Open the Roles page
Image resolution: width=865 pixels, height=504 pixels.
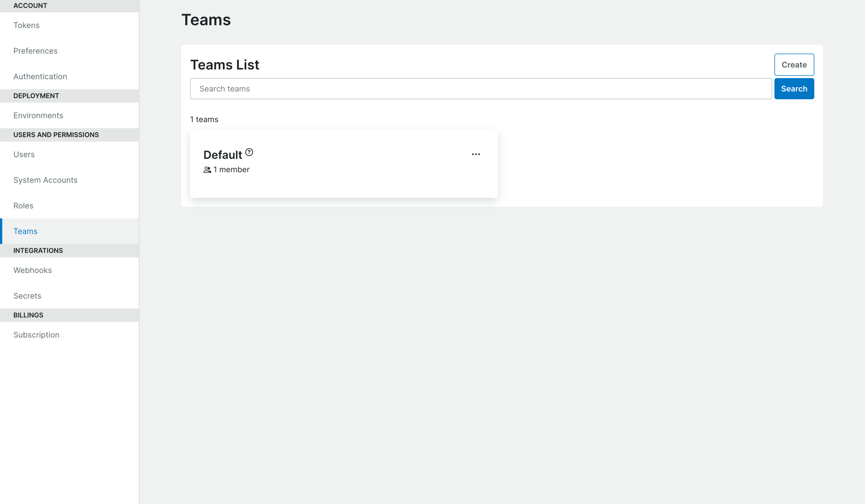coord(23,205)
